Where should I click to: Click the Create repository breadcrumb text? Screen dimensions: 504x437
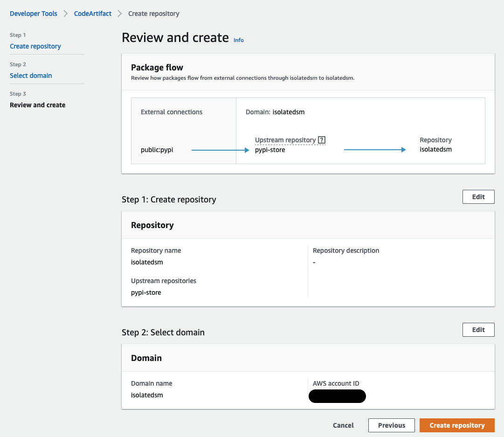[154, 14]
